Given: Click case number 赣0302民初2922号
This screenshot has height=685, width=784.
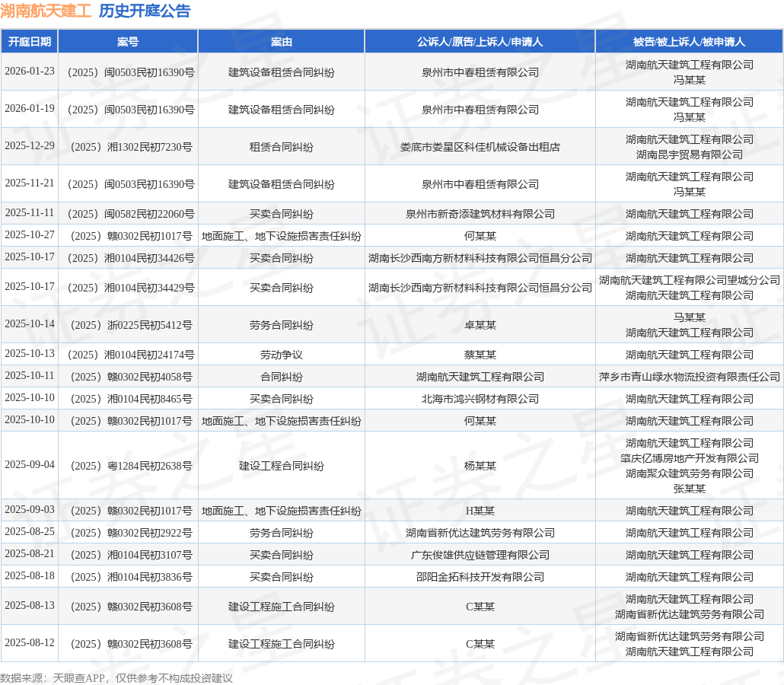Looking at the screenshot, I should pos(131,533).
